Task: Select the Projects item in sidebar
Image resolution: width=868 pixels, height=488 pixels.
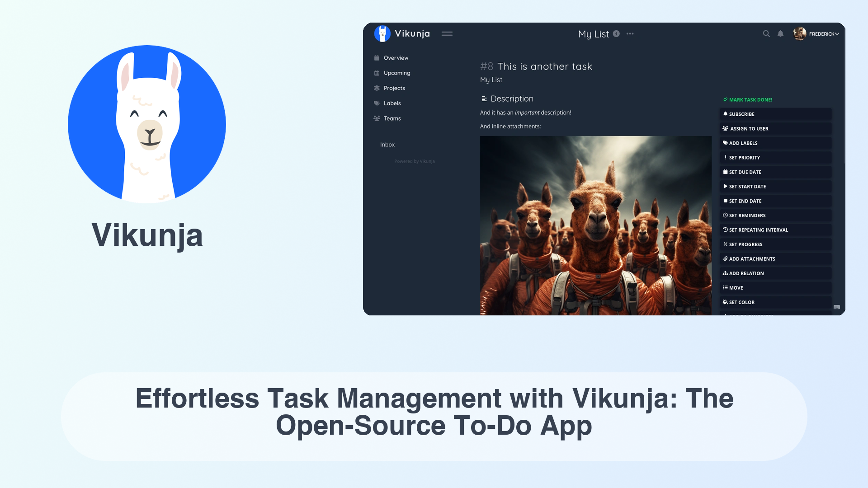Action: pos(394,88)
